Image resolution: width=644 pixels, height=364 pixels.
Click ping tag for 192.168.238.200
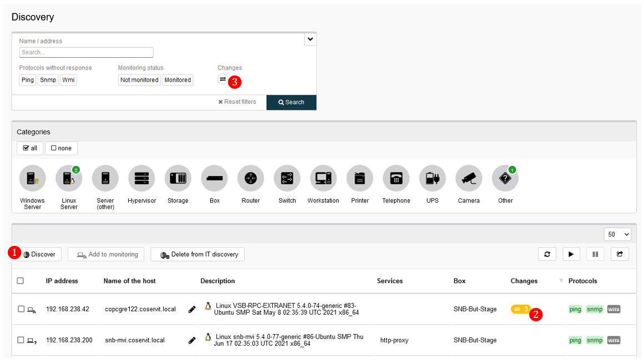coord(575,340)
